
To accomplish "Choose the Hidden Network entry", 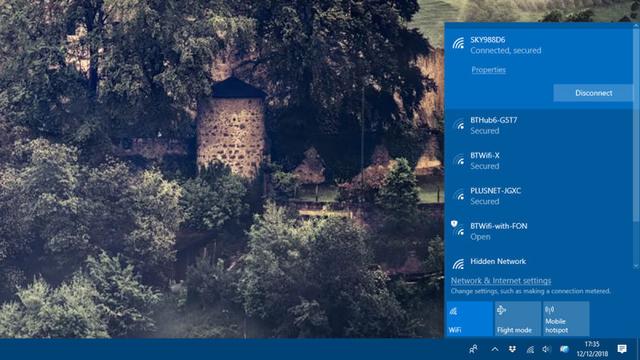I will tap(539, 262).
